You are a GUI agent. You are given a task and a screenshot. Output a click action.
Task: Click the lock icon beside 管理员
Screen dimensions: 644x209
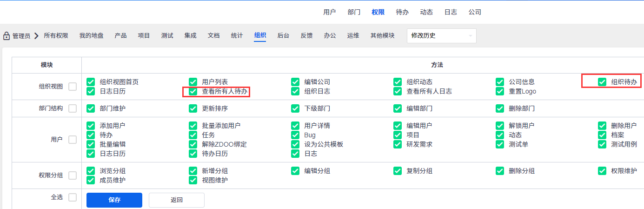(x=7, y=36)
